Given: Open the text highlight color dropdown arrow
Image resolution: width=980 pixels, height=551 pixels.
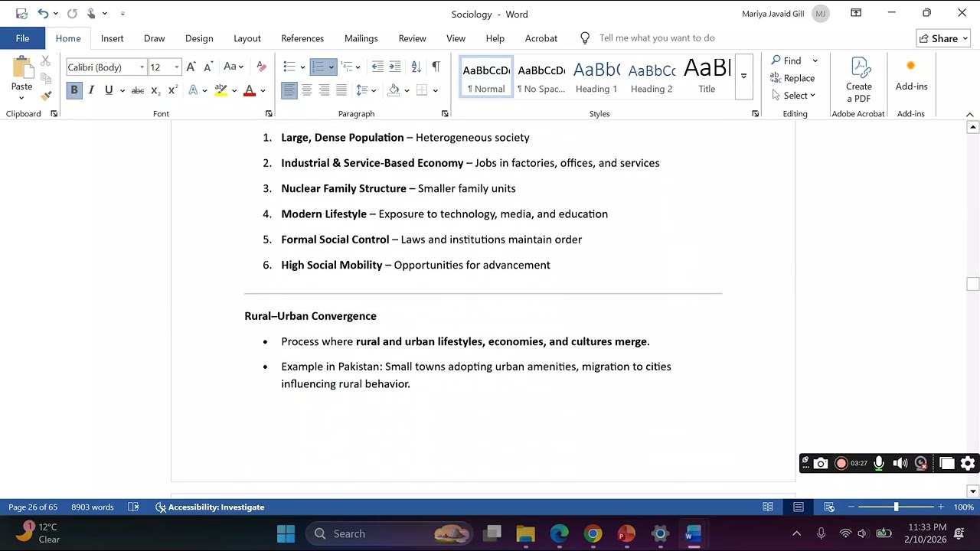Looking at the screenshot, I should 234,90.
